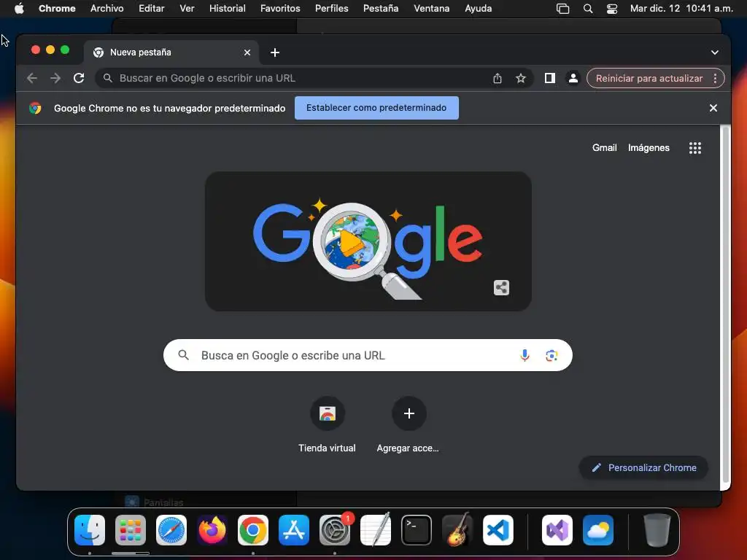Play the Google Doodle animation

[352, 243]
